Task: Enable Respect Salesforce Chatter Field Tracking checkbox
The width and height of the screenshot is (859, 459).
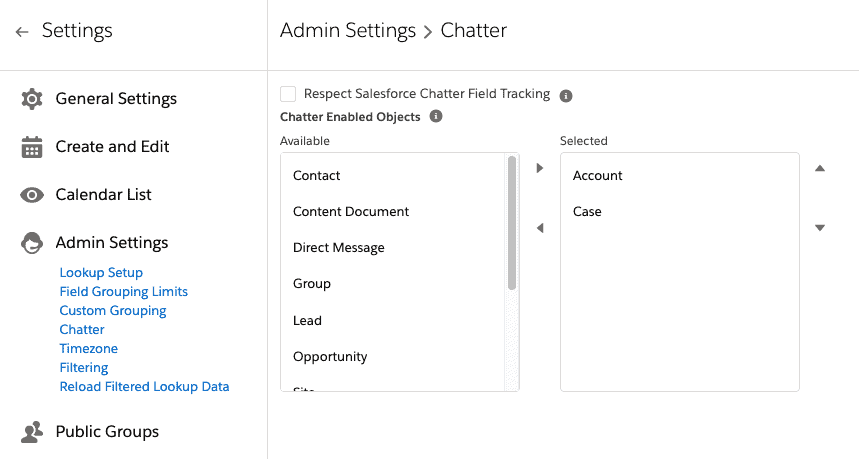Action: click(x=288, y=94)
